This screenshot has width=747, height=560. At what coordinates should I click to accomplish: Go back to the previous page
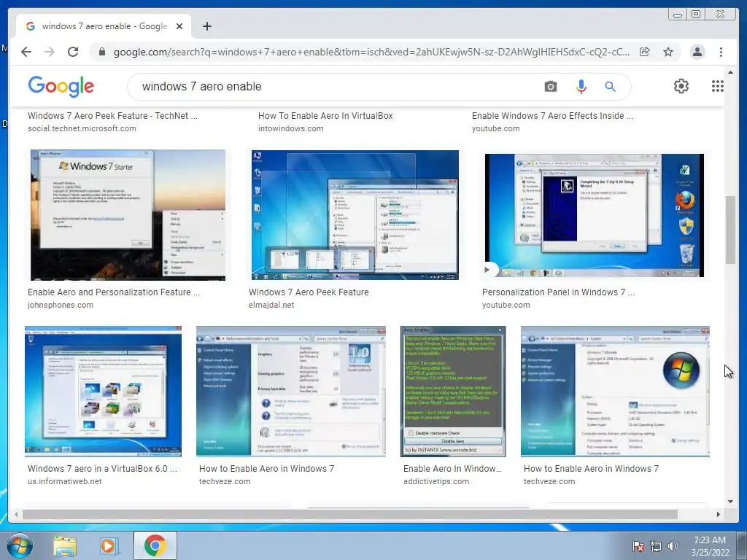click(26, 52)
